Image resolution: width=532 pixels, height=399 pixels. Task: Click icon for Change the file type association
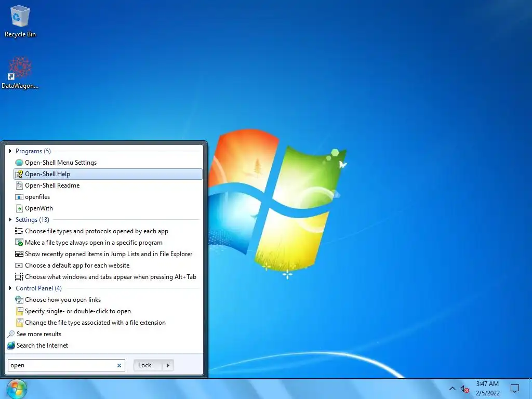[20, 322]
